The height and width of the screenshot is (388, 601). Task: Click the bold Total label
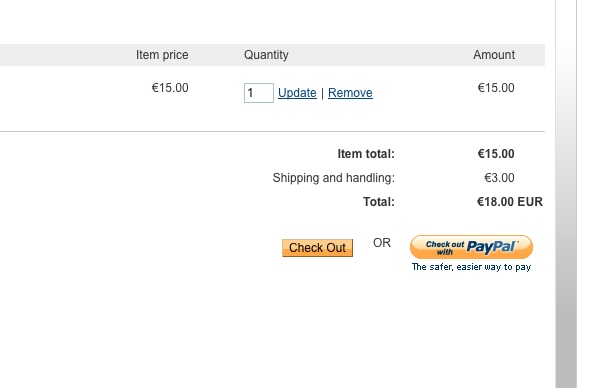[x=379, y=202]
